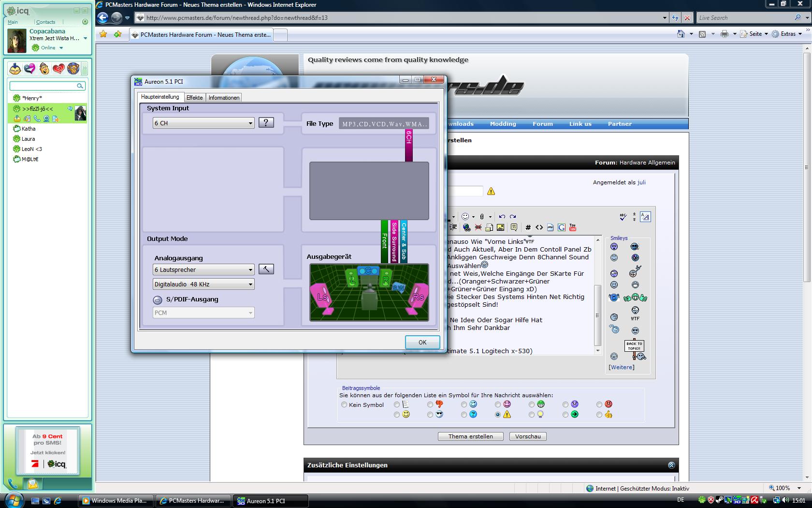Select the blue question mark symbol radio
This screenshot has width=812, height=508.
coord(464,415)
